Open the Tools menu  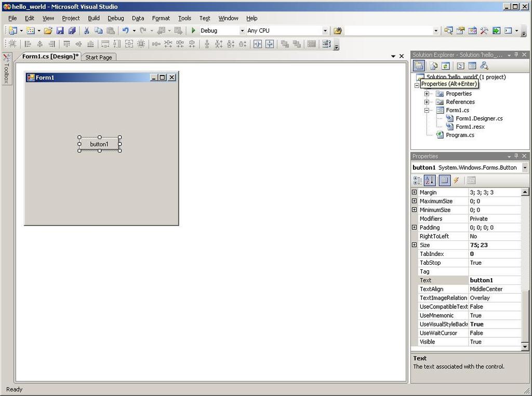click(184, 18)
